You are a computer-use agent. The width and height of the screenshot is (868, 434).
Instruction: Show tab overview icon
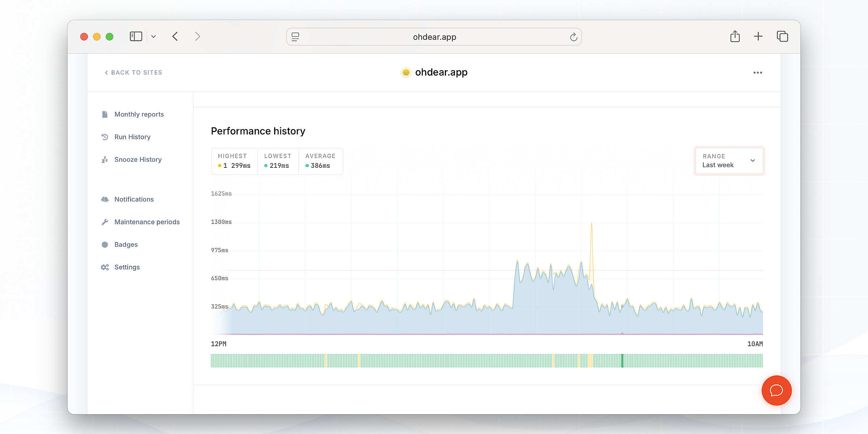point(782,36)
